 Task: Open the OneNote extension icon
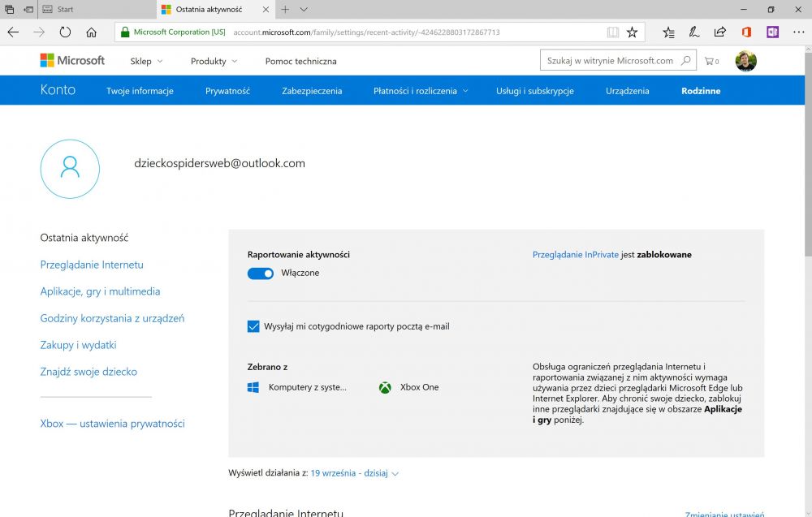773,32
